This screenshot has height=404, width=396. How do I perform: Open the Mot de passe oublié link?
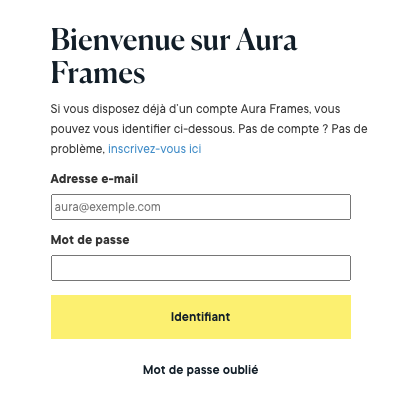click(x=200, y=370)
